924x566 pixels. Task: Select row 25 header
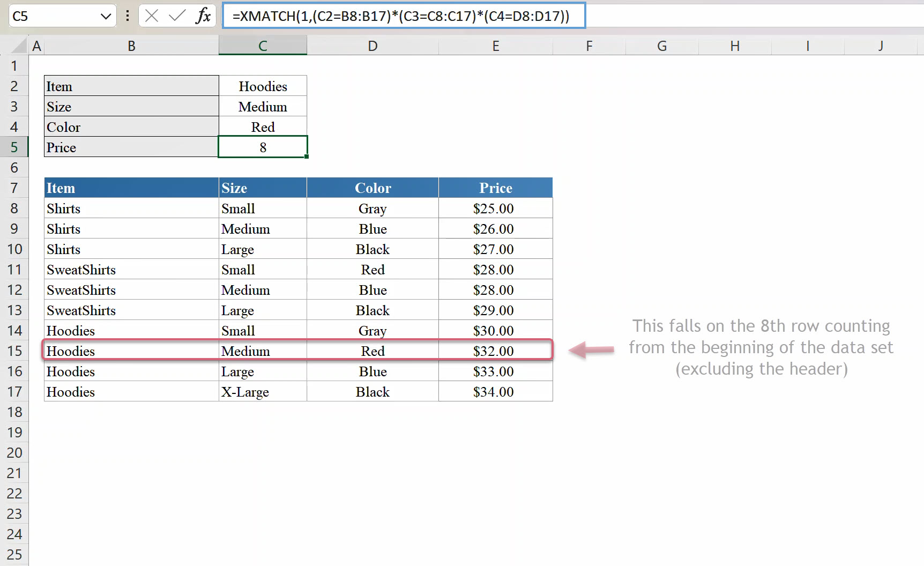(14, 555)
